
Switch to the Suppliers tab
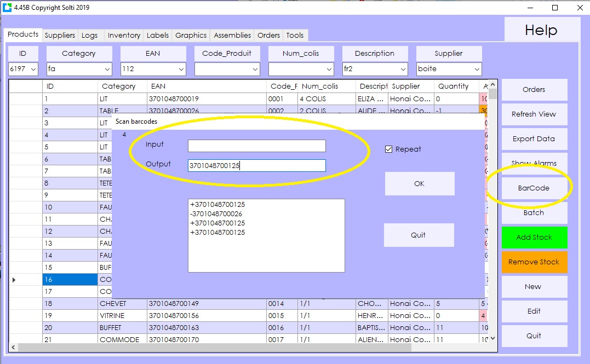[59, 34]
